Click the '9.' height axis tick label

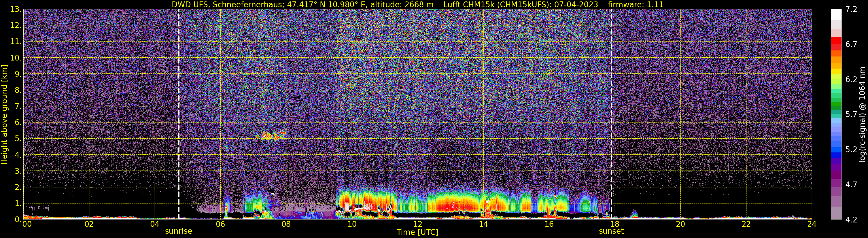[18, 74]
